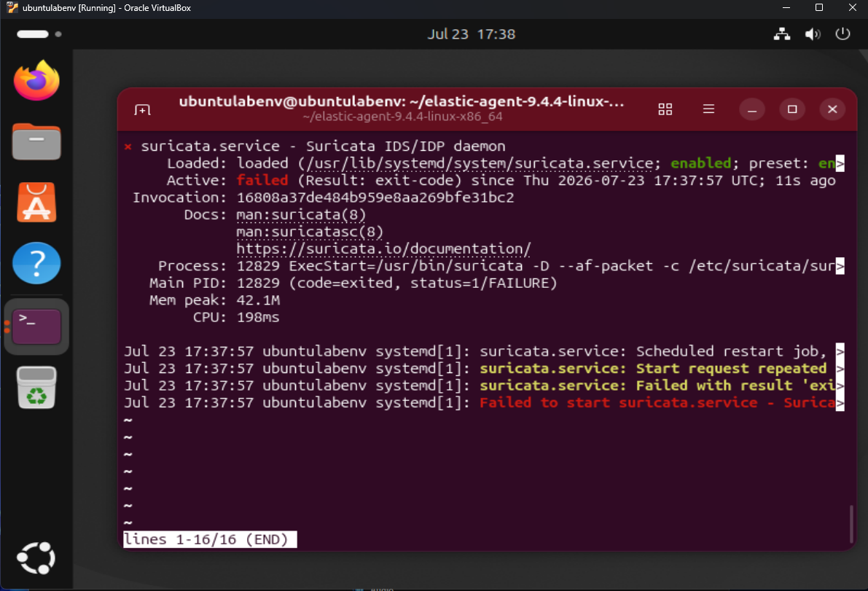The height and width of the screenshot is (591, 868).
Task: Open the network status icon
Action: (x=782, y=34)
